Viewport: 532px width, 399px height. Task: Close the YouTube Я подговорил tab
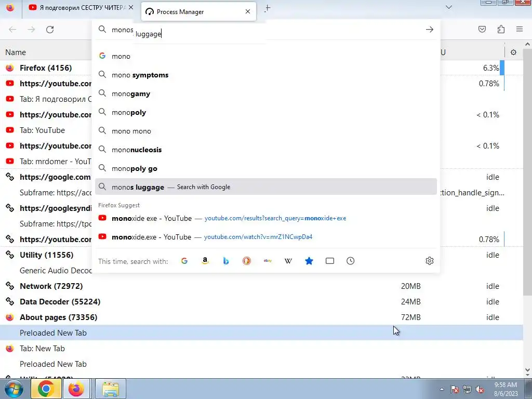[x=131, y=7]
